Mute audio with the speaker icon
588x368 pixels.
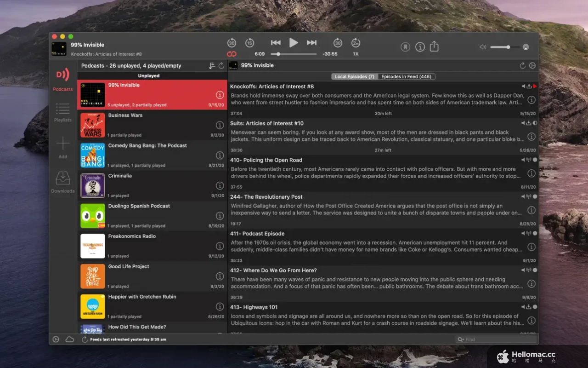pos(483,47)
